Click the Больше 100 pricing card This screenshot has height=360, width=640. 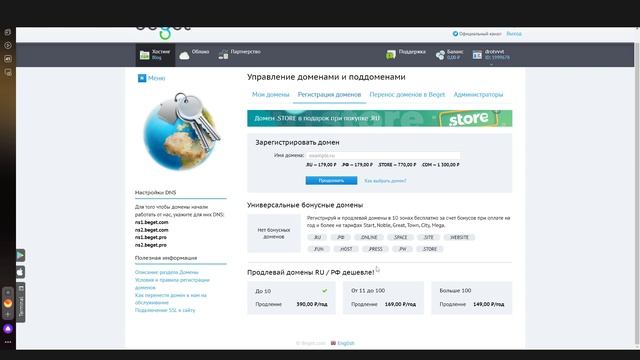point(471,298)
